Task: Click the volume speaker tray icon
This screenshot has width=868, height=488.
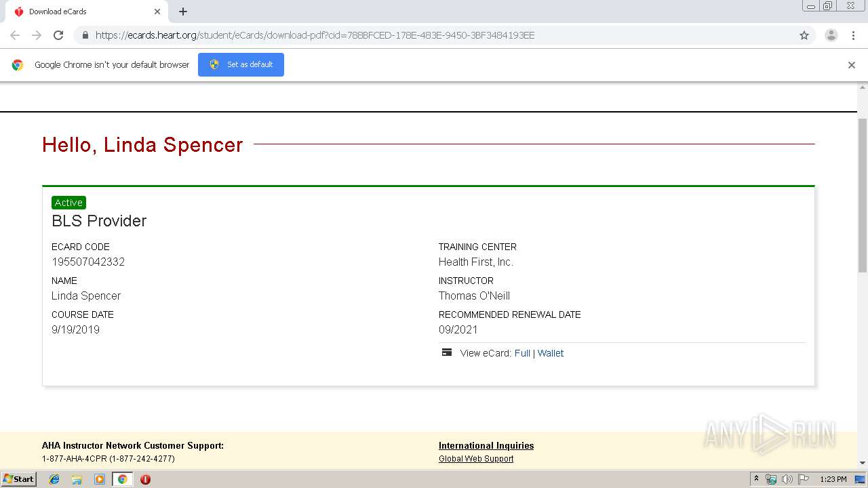Action: coord(787,479)
